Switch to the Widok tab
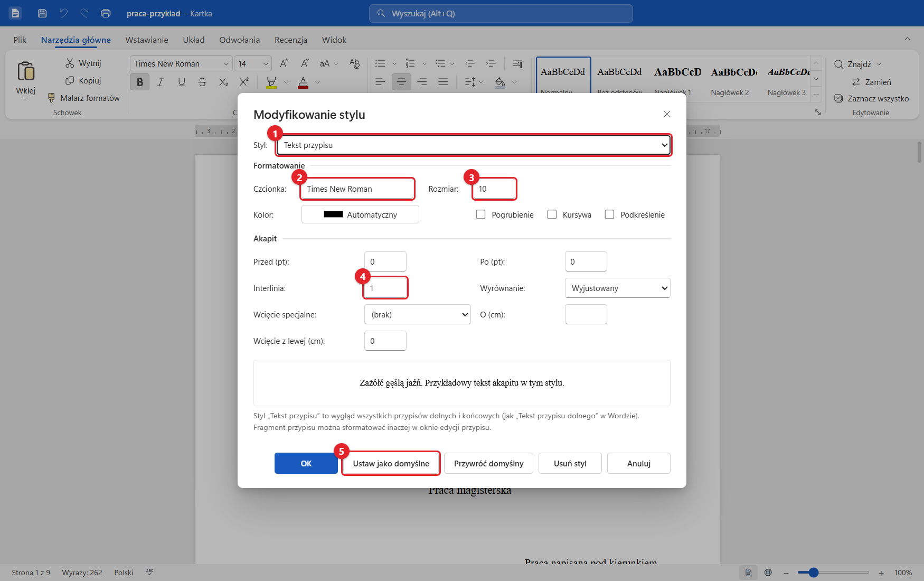The height and width of the screenshot is (581, 924). click(x=334, y=40)
